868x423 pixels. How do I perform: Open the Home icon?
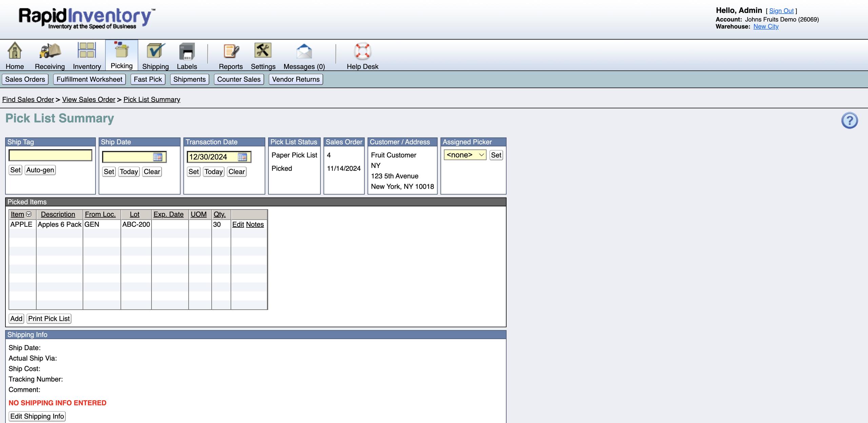(15, 51)
